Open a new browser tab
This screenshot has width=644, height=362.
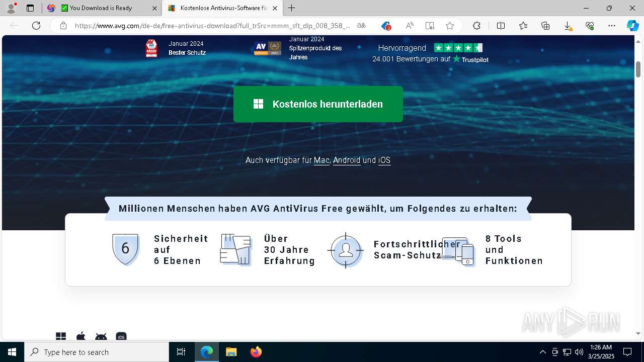(292, 8)
